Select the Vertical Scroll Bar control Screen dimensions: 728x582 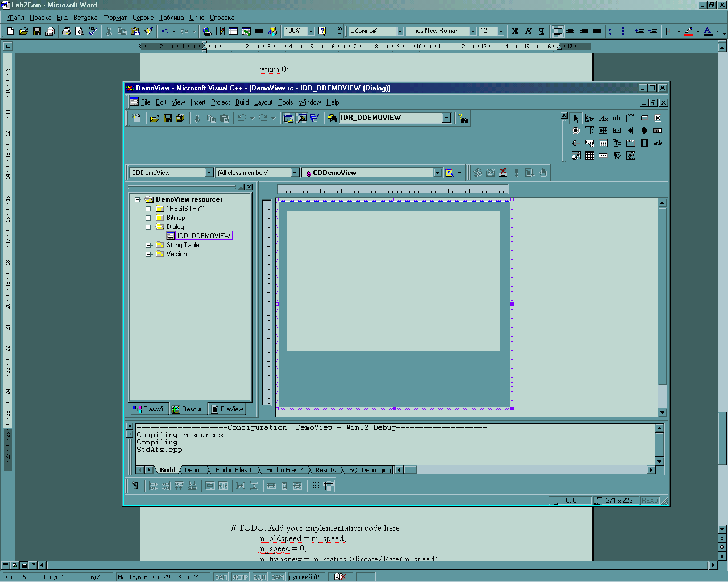631,131
